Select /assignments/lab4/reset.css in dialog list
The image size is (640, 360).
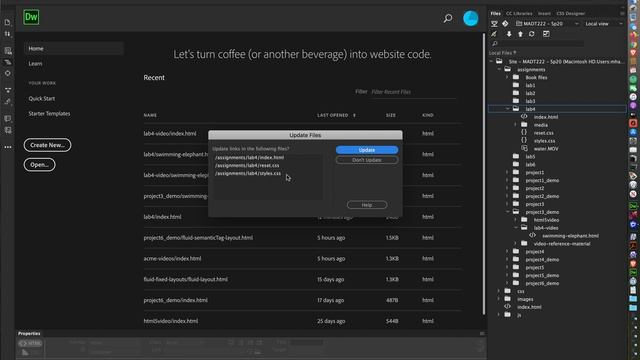247,165
